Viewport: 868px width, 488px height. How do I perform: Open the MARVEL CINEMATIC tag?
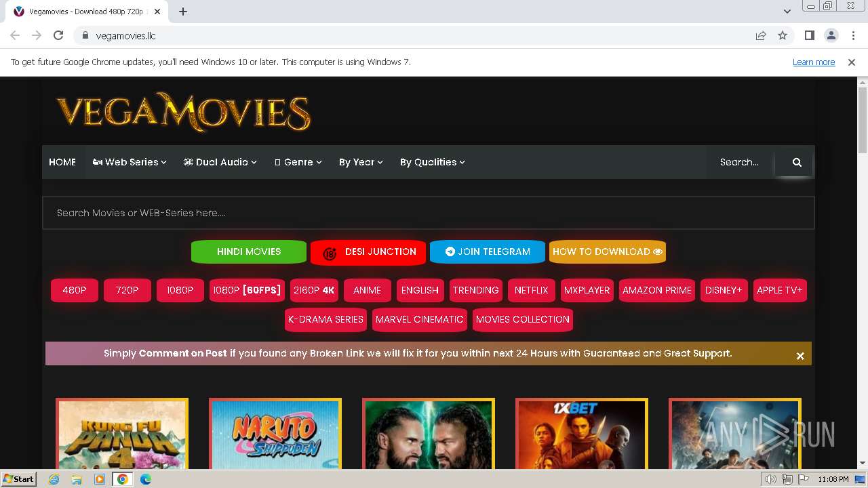pos(420,319)
